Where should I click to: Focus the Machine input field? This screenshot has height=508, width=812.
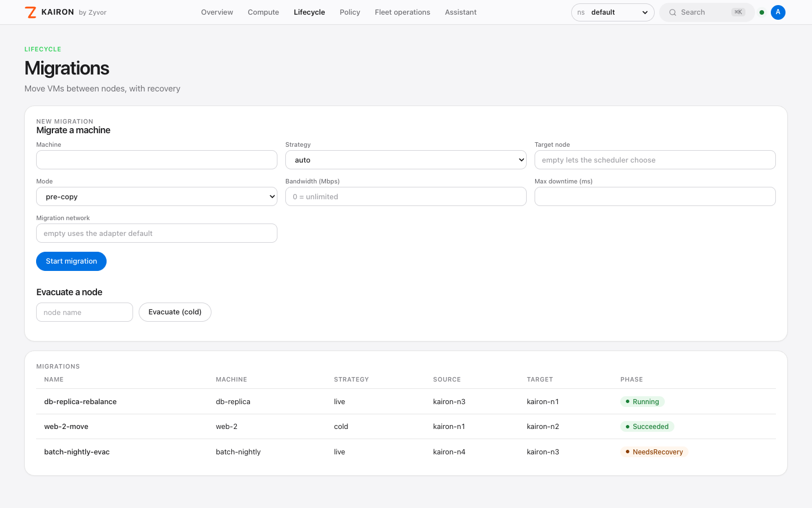[157, 160]
